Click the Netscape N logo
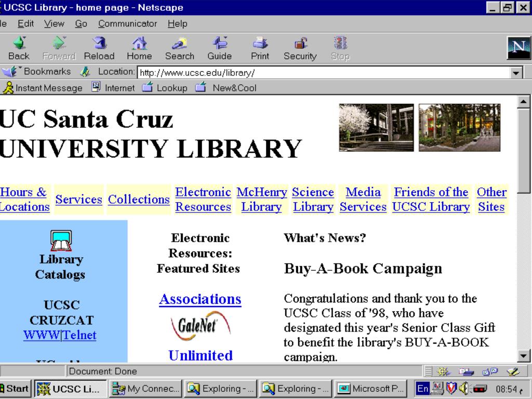This screenshot has height=399, width=532. [518, 48]
